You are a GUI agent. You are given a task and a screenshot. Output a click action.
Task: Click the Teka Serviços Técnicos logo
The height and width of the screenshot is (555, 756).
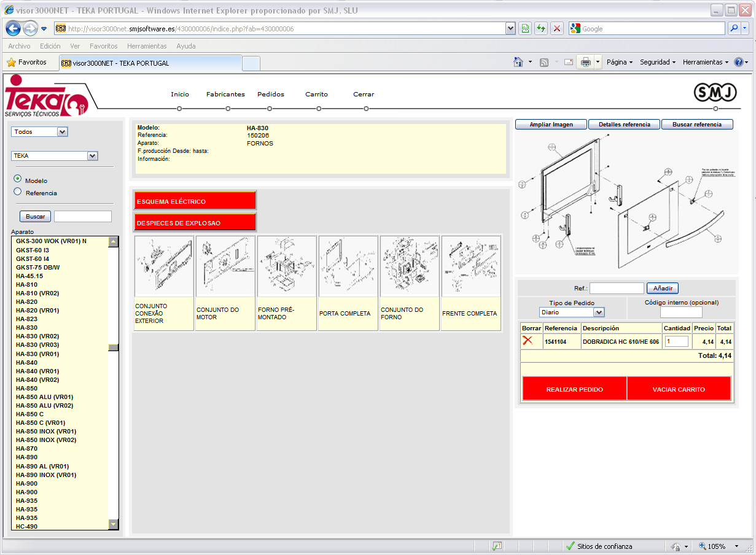(x=47, y=95)
